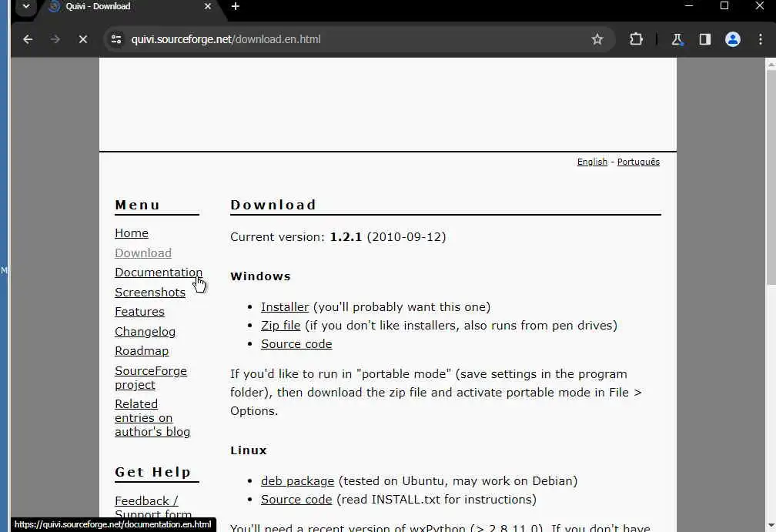Maximize the browser window
This screenshot has height=532, width=776.
click(x=724, y=6)
